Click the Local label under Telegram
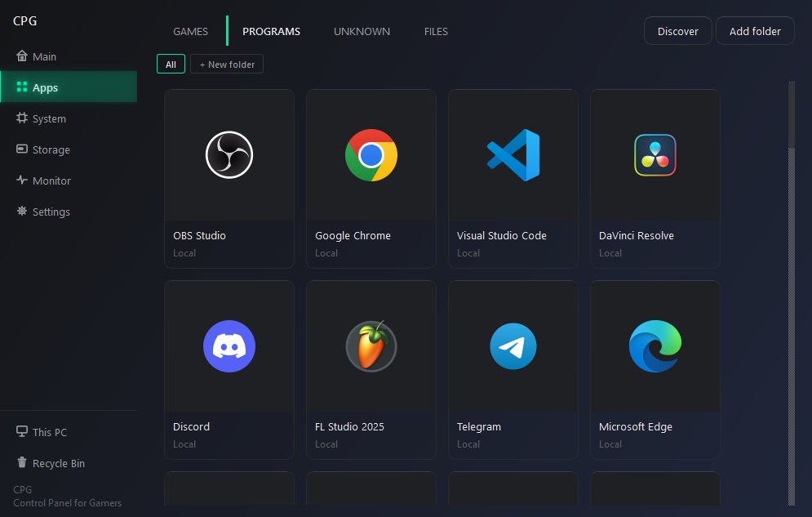 [x=468, y=444]
